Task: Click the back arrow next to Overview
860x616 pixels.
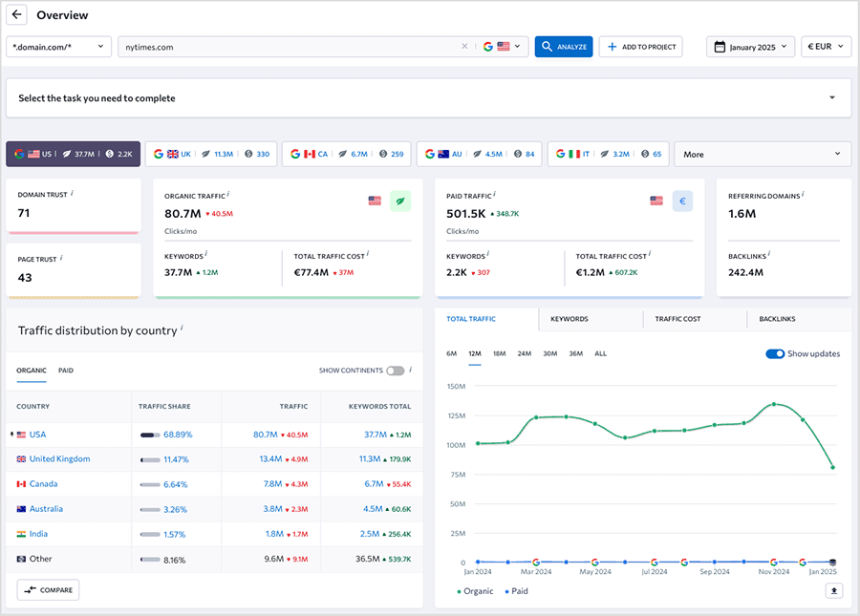Action: [x=16, y=14]
